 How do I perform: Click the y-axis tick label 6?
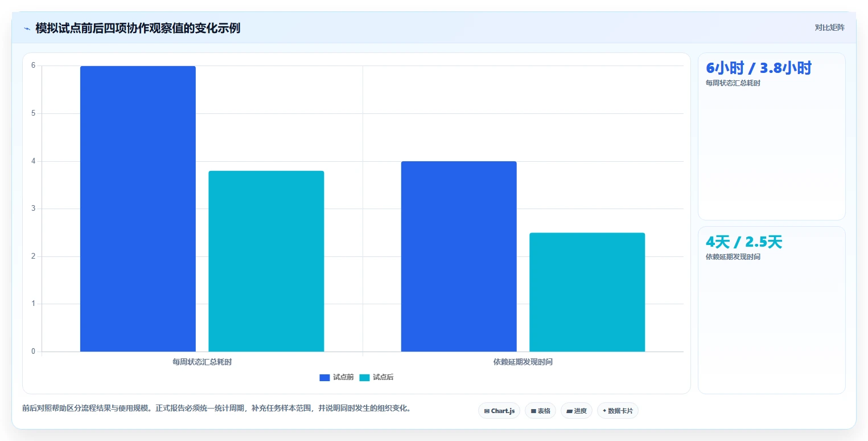pyautogui.click(x=33, y=66)
